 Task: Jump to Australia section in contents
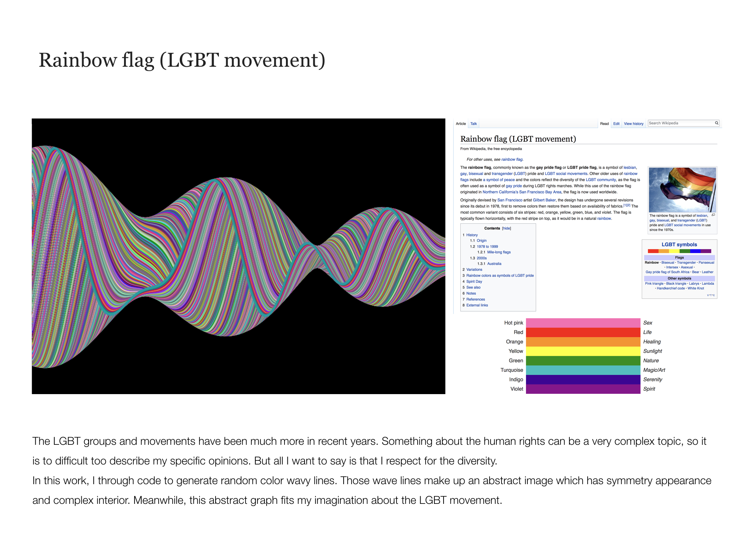click(x=494, y=264)
